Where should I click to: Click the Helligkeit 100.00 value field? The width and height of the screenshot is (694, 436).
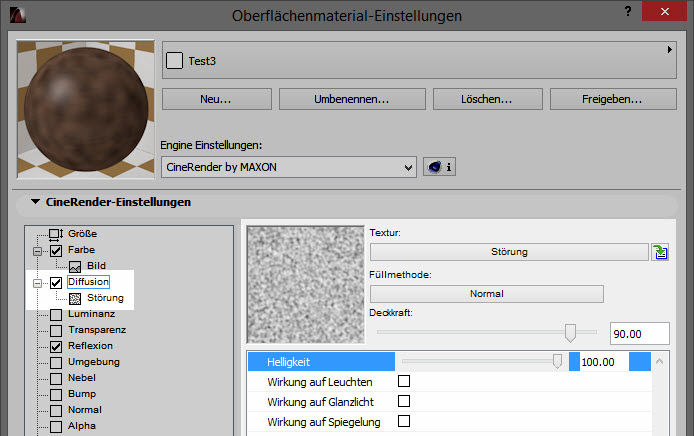(x=604, y=362)
